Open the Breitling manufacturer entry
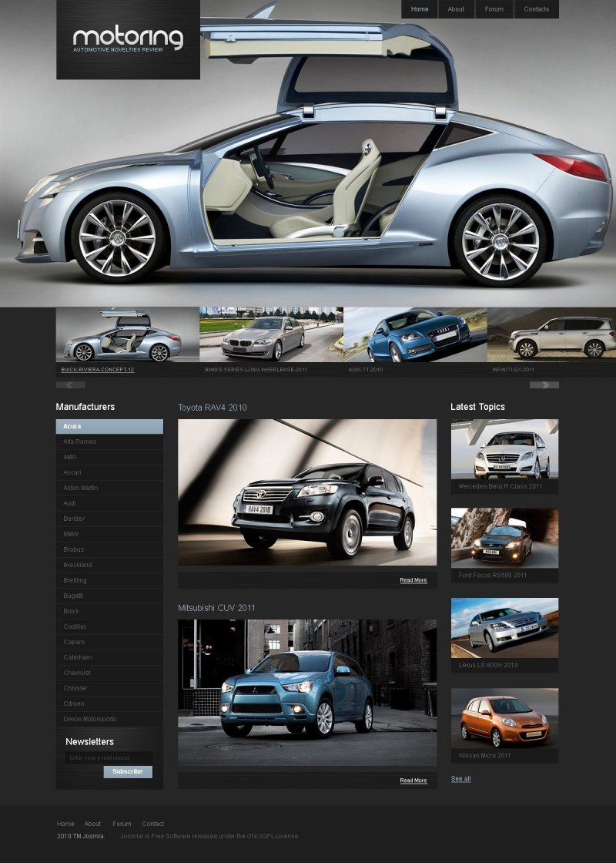The height and width of the screenshot is (863, 616). coord(109,581)
